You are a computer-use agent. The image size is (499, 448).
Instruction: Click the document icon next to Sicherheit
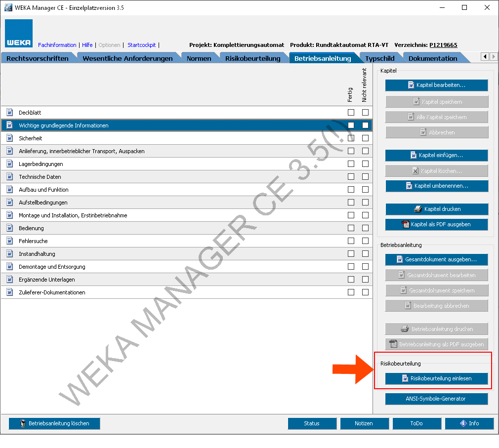[x=9, y=138]
